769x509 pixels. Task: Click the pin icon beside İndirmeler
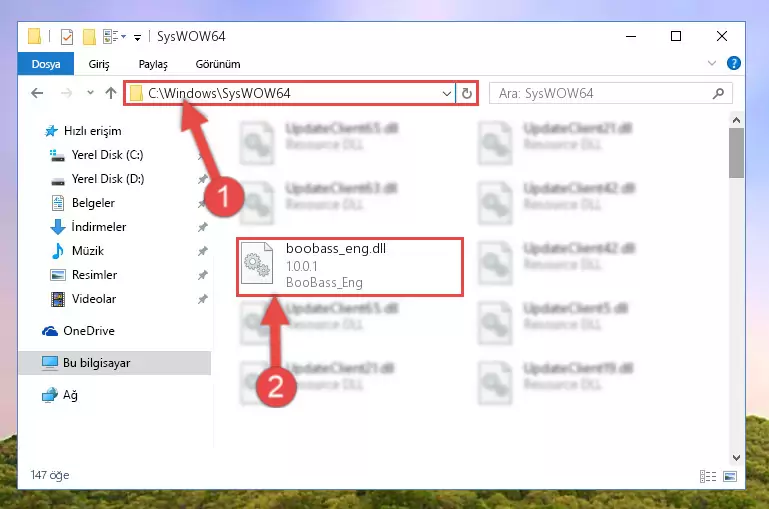coord(203,227)
